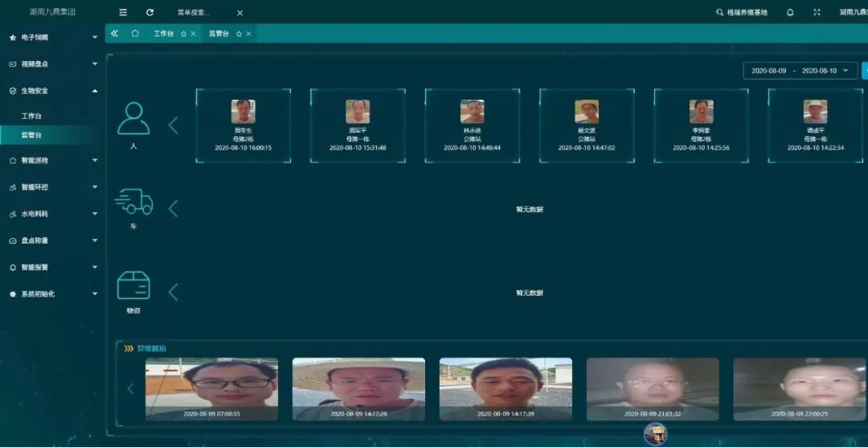Image resolution: width=868 pixels, height=447 pixels.
Task: Click the 视频盘点 video icon in sidebar
Action: point(13,64)
